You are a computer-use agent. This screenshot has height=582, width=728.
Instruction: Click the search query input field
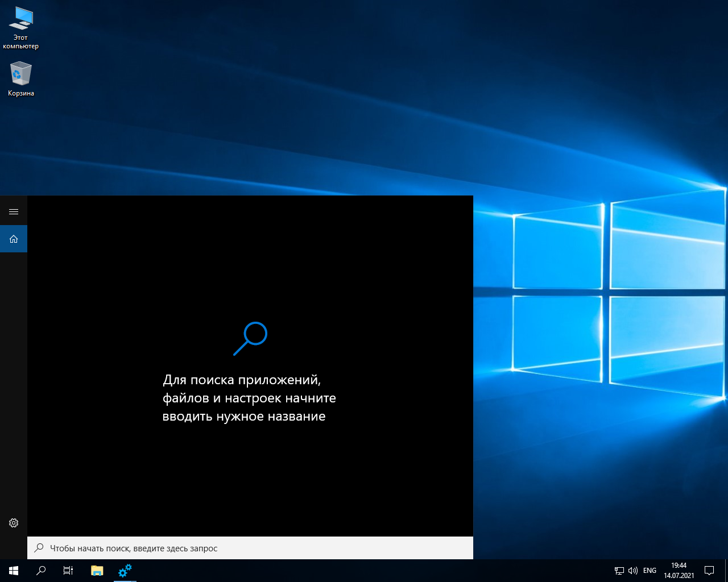coord(256,548)
